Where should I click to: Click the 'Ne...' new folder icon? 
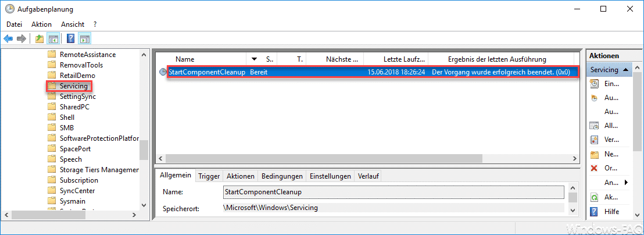(594, 155)
